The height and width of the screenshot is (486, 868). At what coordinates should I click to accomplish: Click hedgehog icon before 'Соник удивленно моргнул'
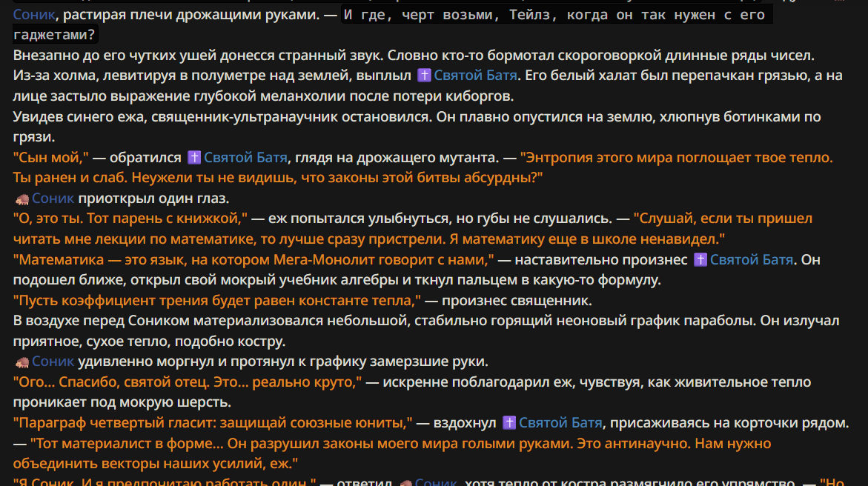click(x=22, y=362)
